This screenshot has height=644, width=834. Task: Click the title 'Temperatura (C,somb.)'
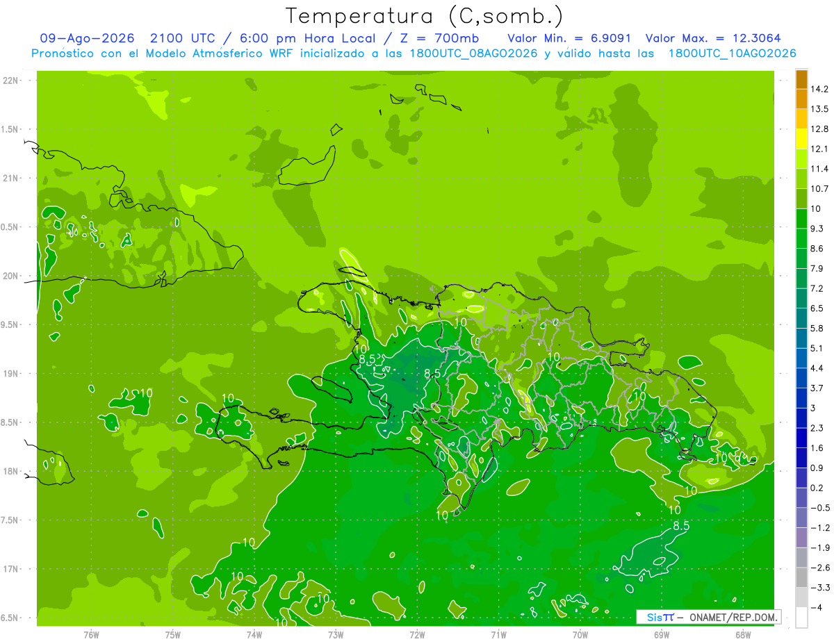(x=424, y=16)
